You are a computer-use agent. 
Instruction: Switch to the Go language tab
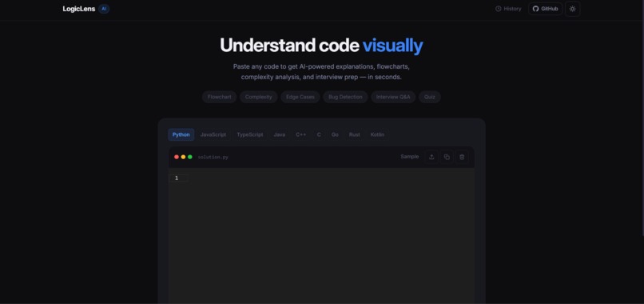point(335,134)
